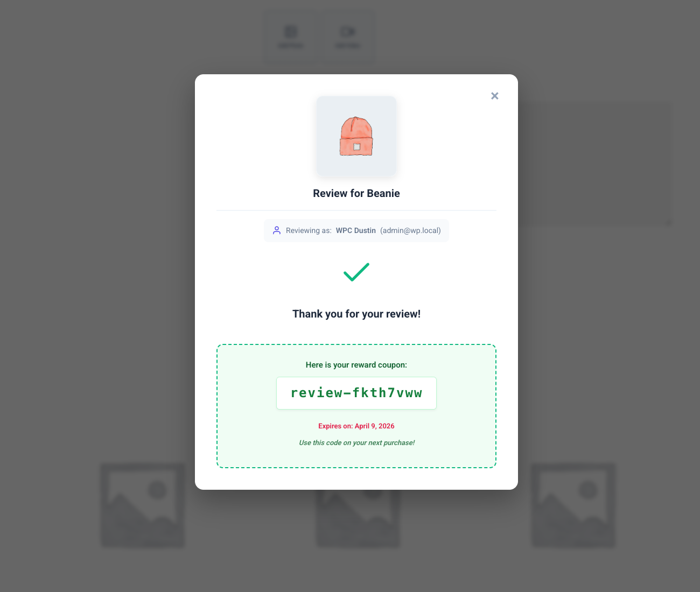Click the Reviewing as label pill

click(x=356, y=230)
